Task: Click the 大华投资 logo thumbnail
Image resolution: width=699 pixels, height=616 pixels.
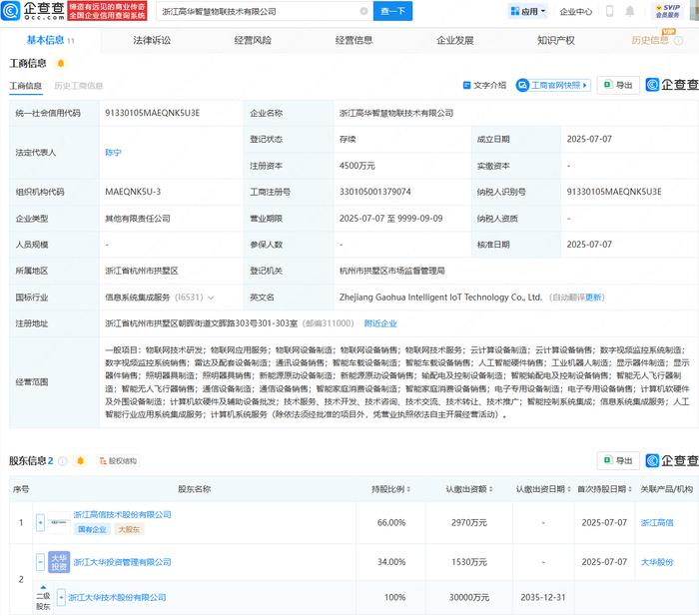Action: coord(59,562)
